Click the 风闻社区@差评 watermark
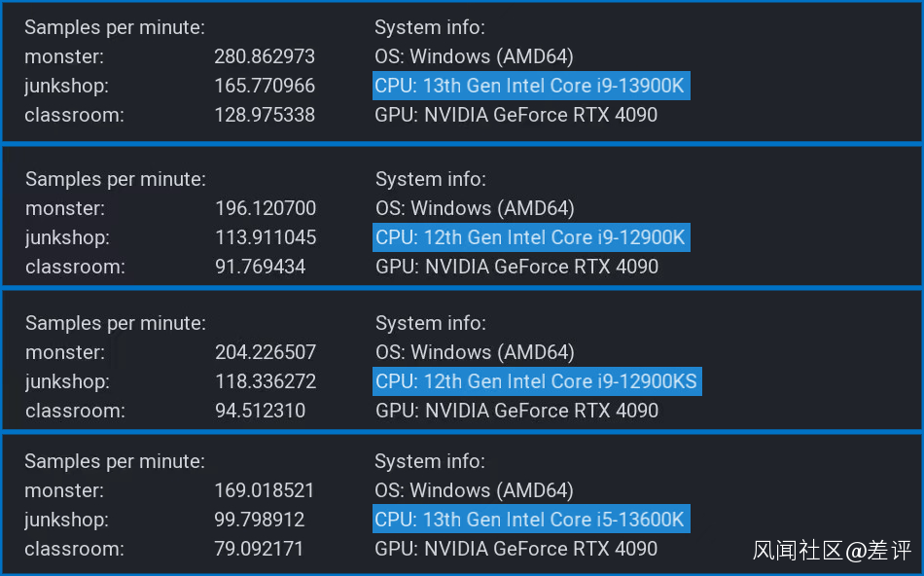Image resolution: width=924 pixels, height=576 pixels. click(x=833, y=551)
